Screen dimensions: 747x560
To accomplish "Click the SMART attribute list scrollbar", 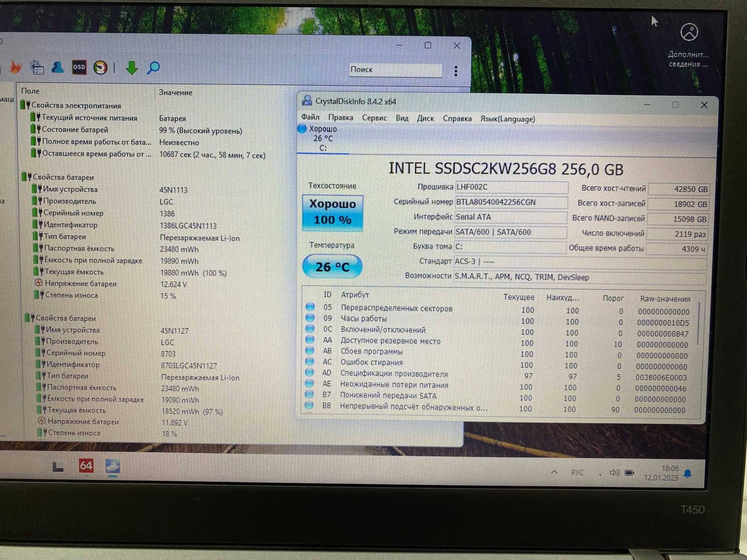I will coord(699,323).
